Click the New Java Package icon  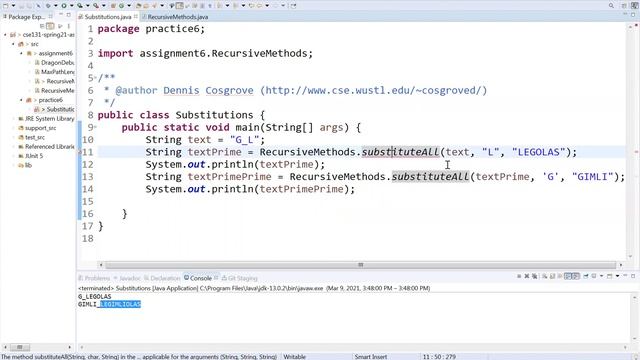point(113,6)
